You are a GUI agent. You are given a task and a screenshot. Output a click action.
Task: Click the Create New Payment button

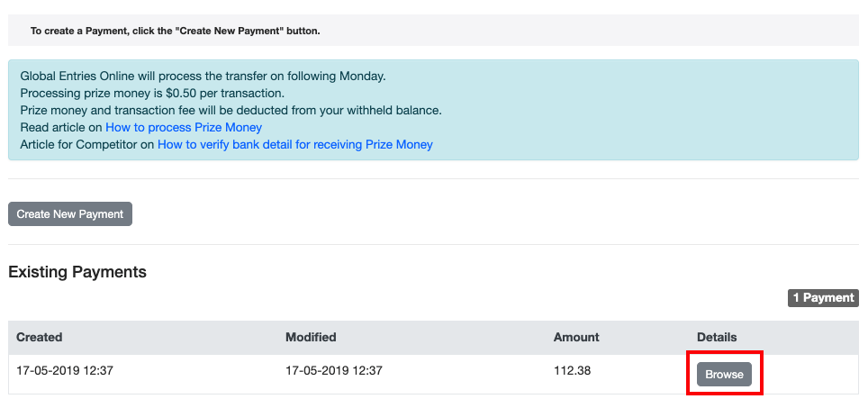pyautogui.click(x=70, y=214)
